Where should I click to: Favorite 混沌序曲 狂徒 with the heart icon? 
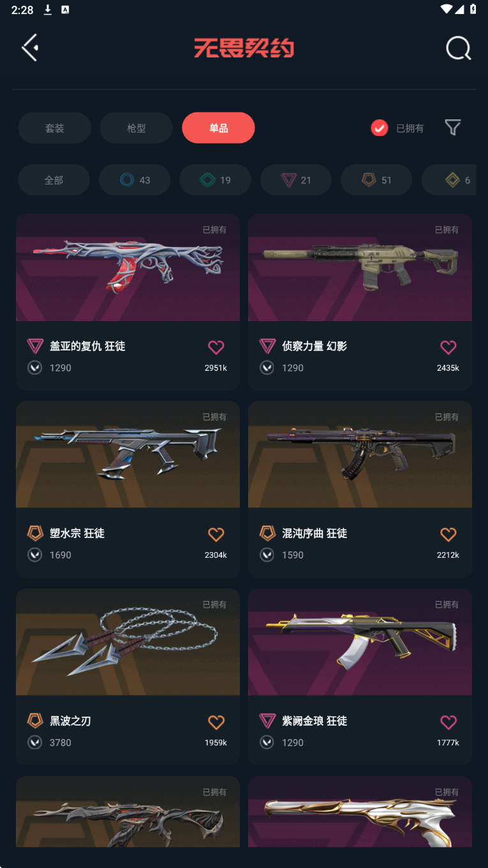(448, 534)
